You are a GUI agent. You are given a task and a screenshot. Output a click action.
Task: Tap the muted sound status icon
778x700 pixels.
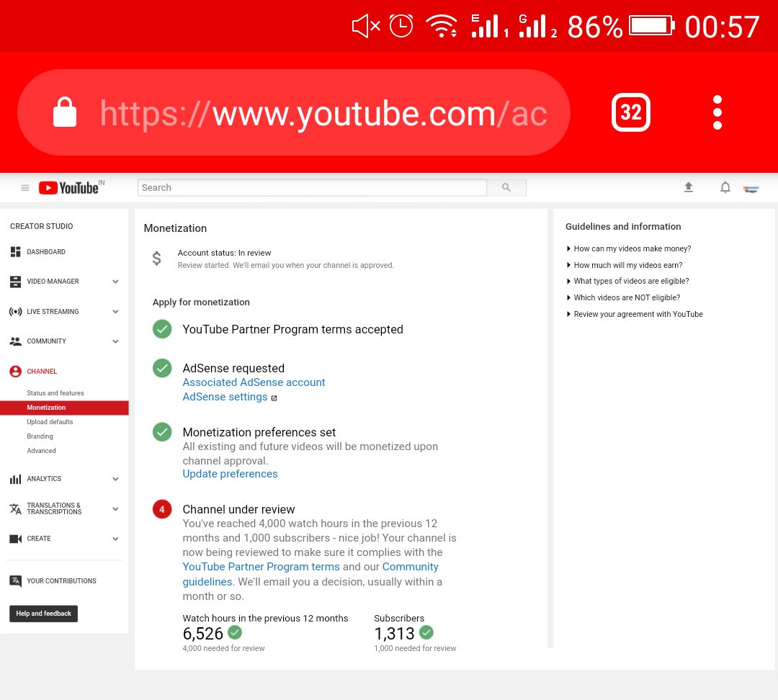click(x=366, y=26)
